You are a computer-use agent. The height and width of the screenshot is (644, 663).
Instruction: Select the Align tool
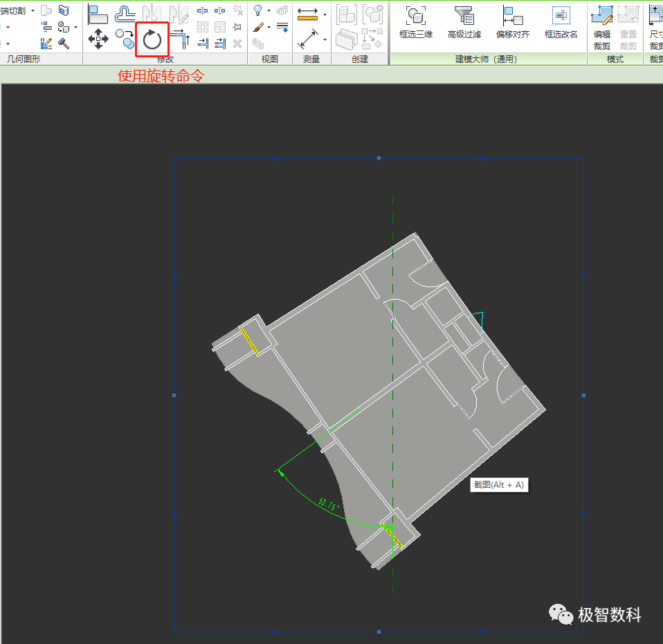(x=98, y=15)
